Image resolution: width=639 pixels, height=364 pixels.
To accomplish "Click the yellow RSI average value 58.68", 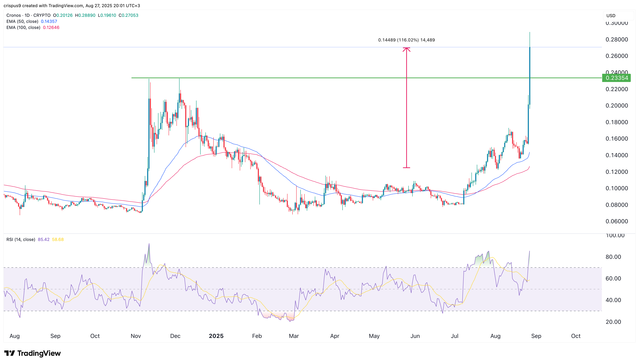I will (x=58, y=240).
